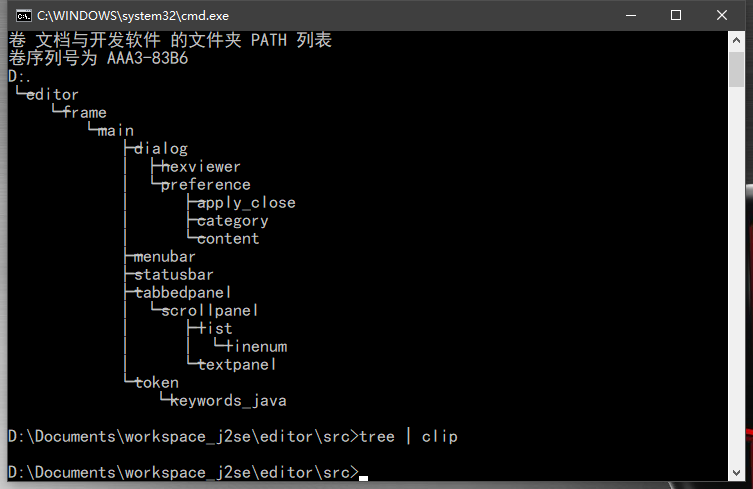
Task: Click the 'hexviewer' folder entry
Action: tap(200, 167)
